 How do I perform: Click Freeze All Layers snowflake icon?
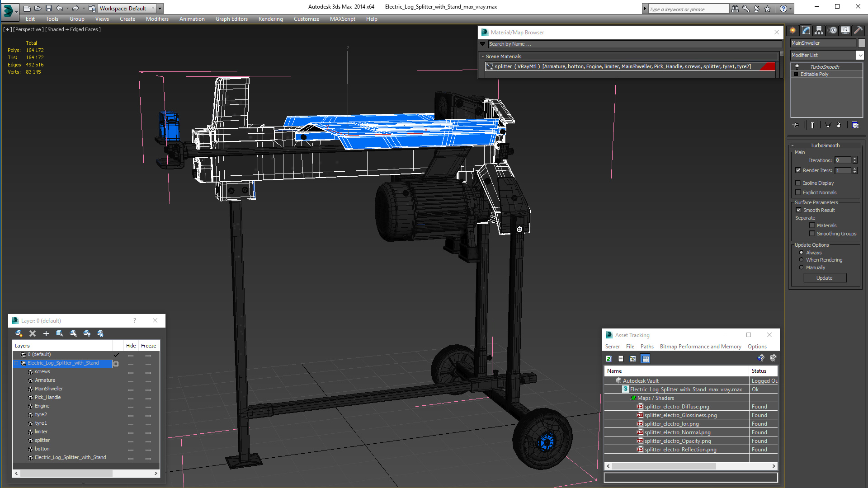100,333
